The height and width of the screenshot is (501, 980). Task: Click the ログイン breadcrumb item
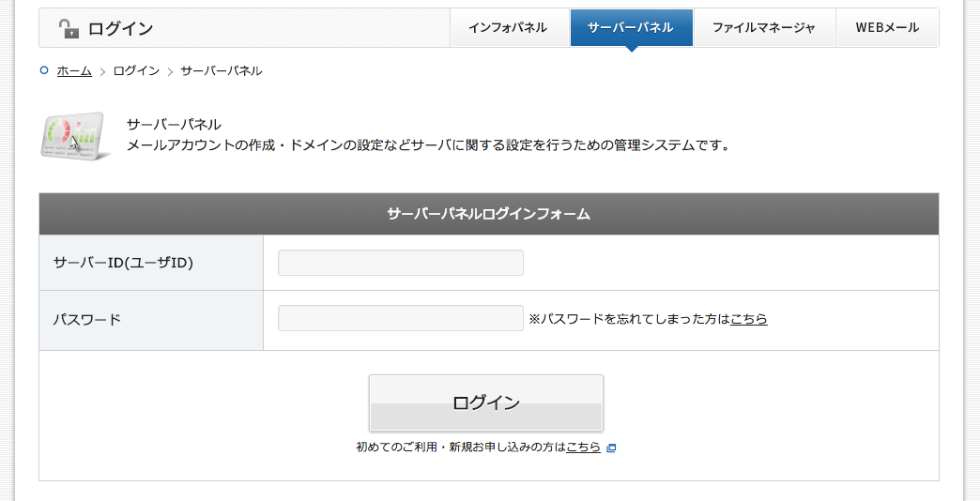click(136, 71)
